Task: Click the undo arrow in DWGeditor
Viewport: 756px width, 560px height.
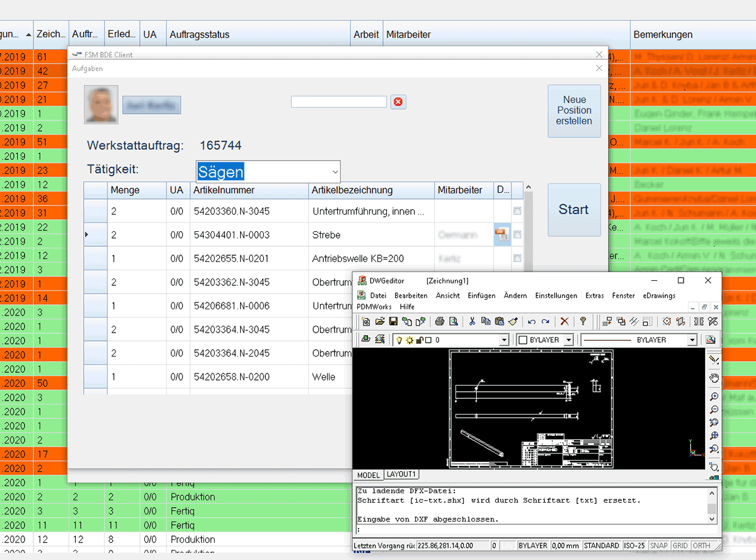Action: click(x=532, y=321)
